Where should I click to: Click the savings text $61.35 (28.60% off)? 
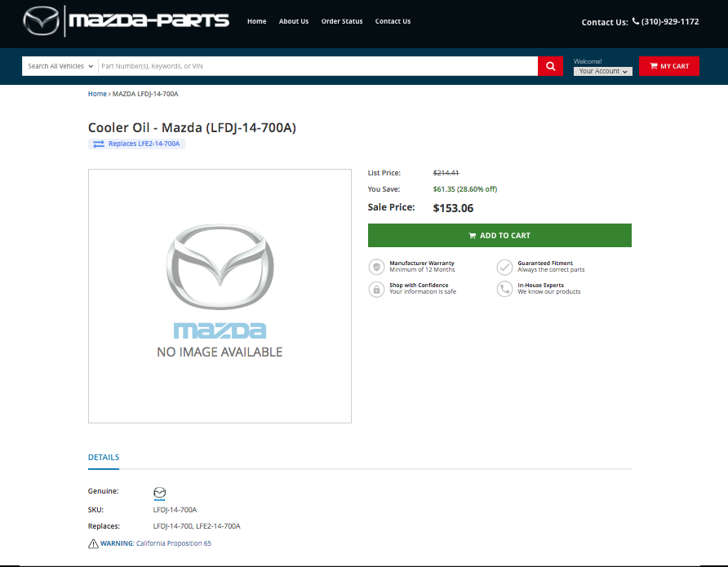pyautogui.click(x=464, y=188)
